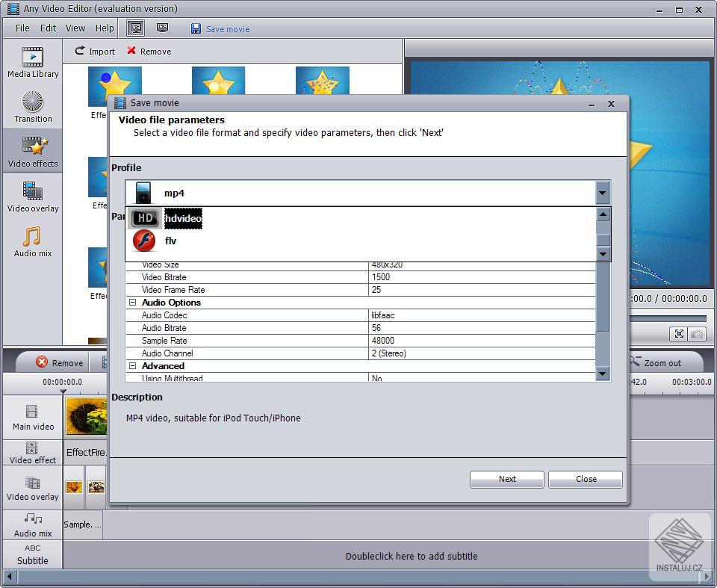717x588 pixels.
Task: Open the File menu
Action: 22,28
